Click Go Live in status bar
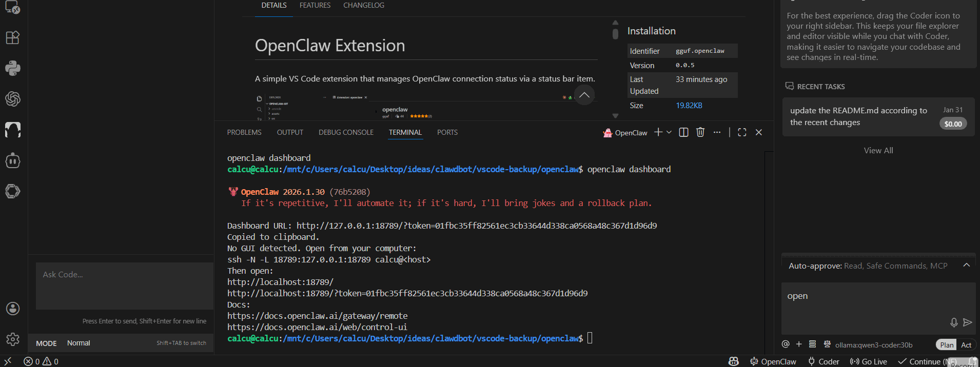Image resolution: width=980 pixels, height=367 pixels. point(869,361)
